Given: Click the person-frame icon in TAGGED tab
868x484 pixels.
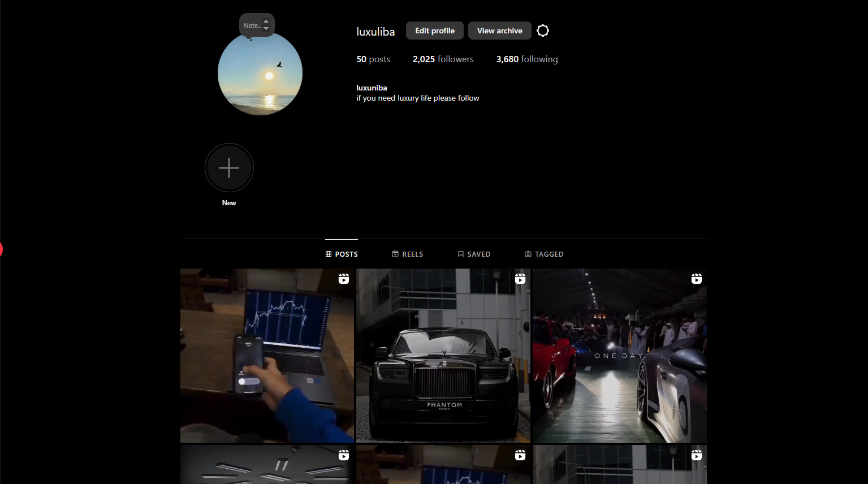Looking at the screenshot, I should click(x=528, y=254).
